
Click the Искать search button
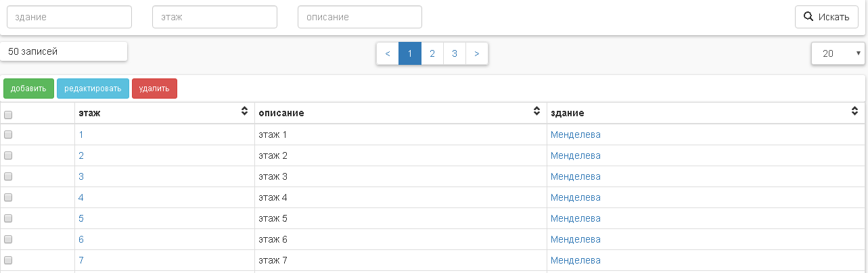[826, 17]
